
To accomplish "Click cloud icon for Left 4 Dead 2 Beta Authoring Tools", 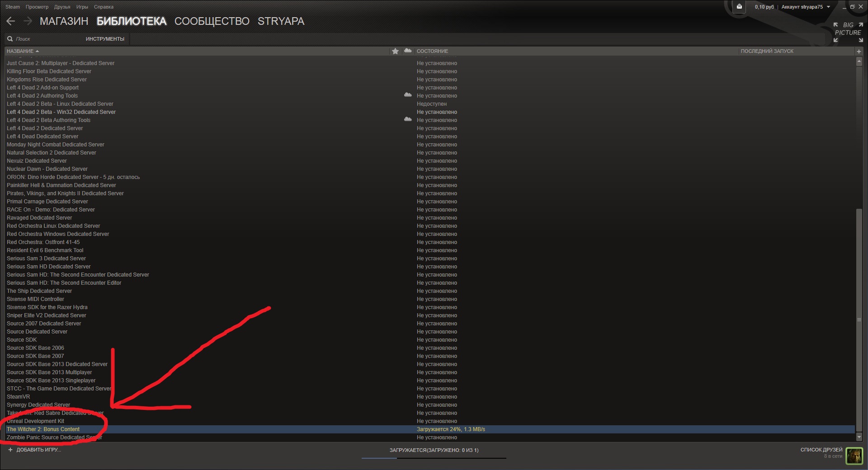I will pos(408,120).
